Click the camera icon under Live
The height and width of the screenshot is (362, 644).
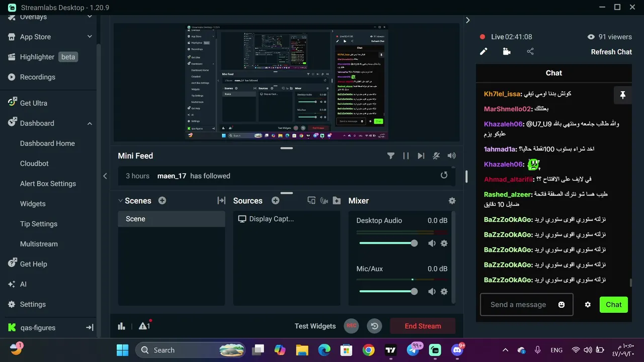click(x=507, y=51)
